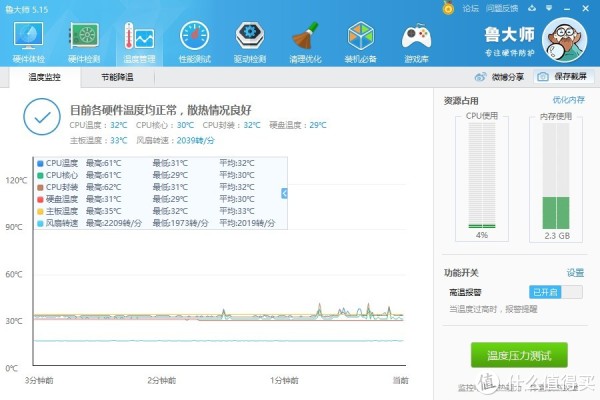
Task: Click the 鲁大师 avatar mascot image
Action: tap(564, 40)
